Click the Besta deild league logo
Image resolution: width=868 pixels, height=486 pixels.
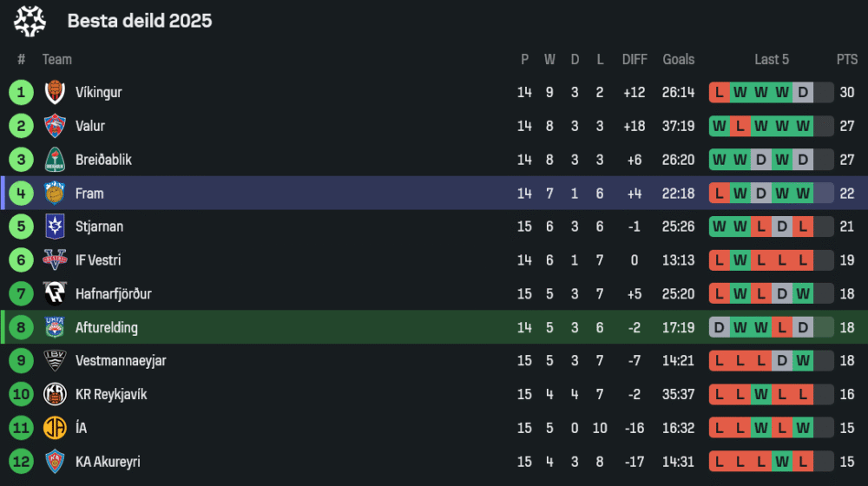coord(30,21)
